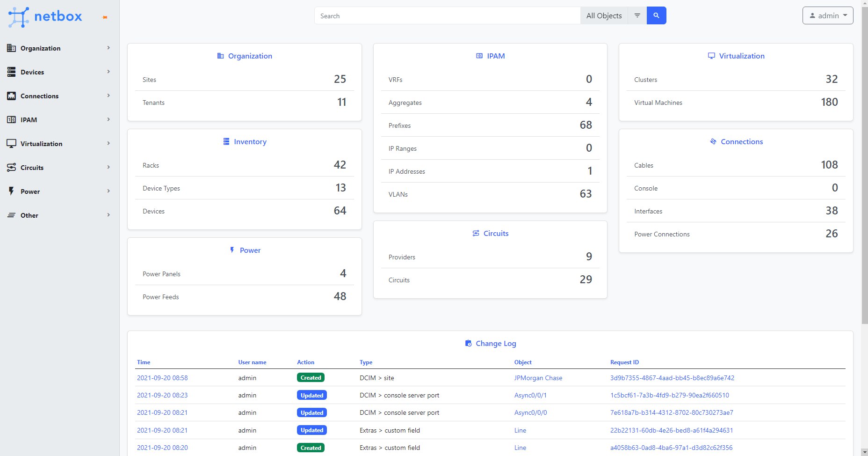Click the IPAM card header icon
This screenshot has width=868, height=456.
click(x=479, y=56)
